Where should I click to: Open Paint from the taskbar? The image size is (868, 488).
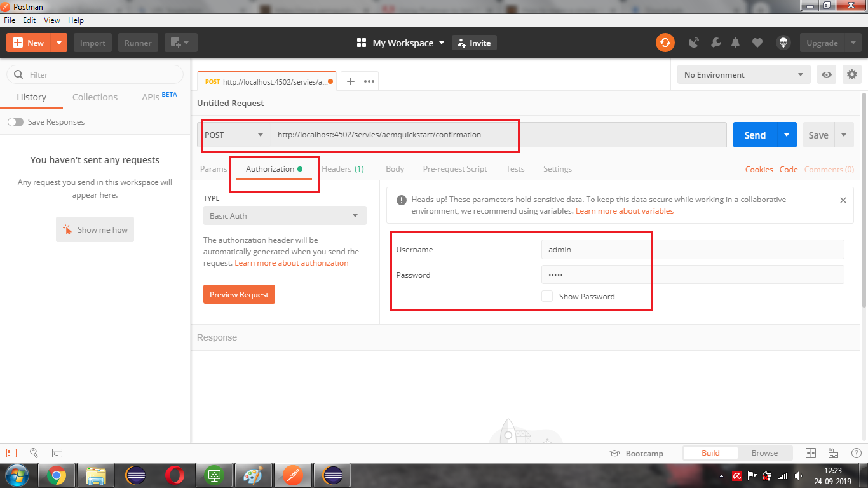click(253, 475)
